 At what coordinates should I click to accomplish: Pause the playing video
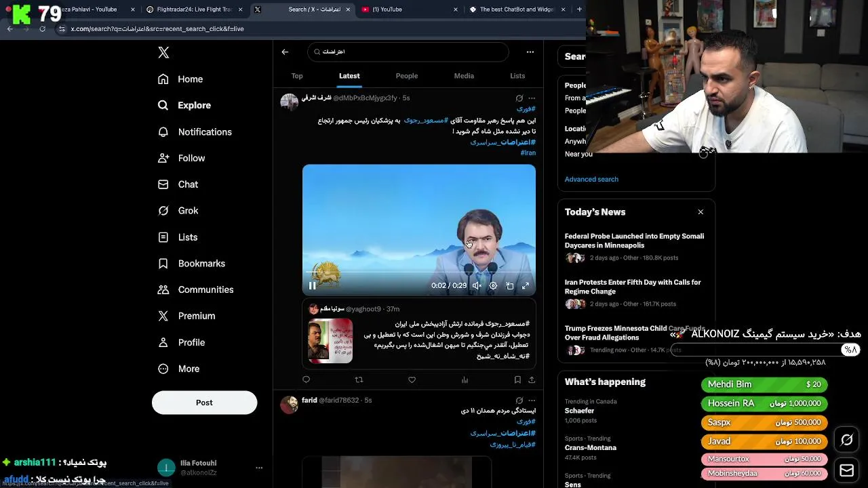point(312,286)
